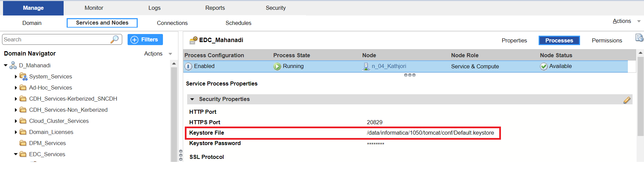The height and width of the screenshot is (172, 644).
Task: Select the DPM_Services folder
Action: [x=47, y=143]
